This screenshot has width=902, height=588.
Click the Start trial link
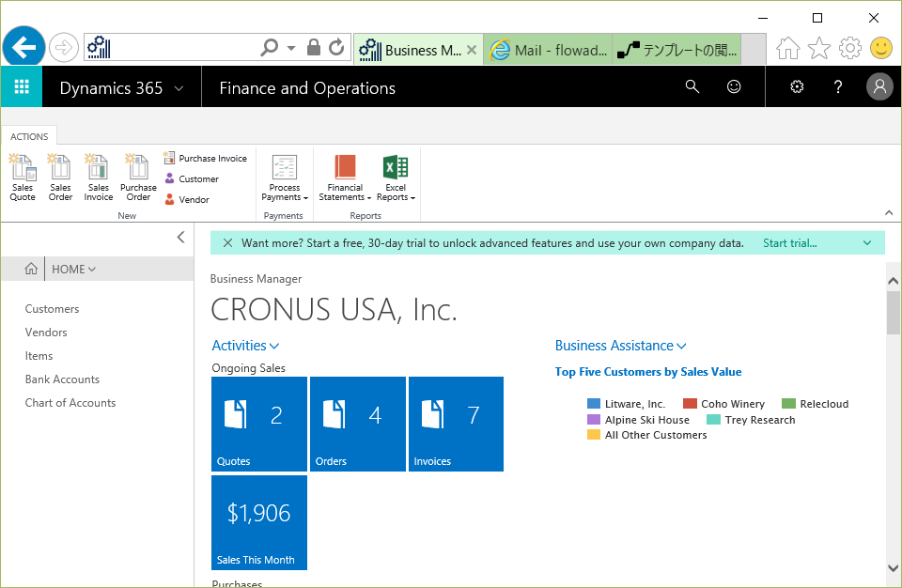pos(790,242)
